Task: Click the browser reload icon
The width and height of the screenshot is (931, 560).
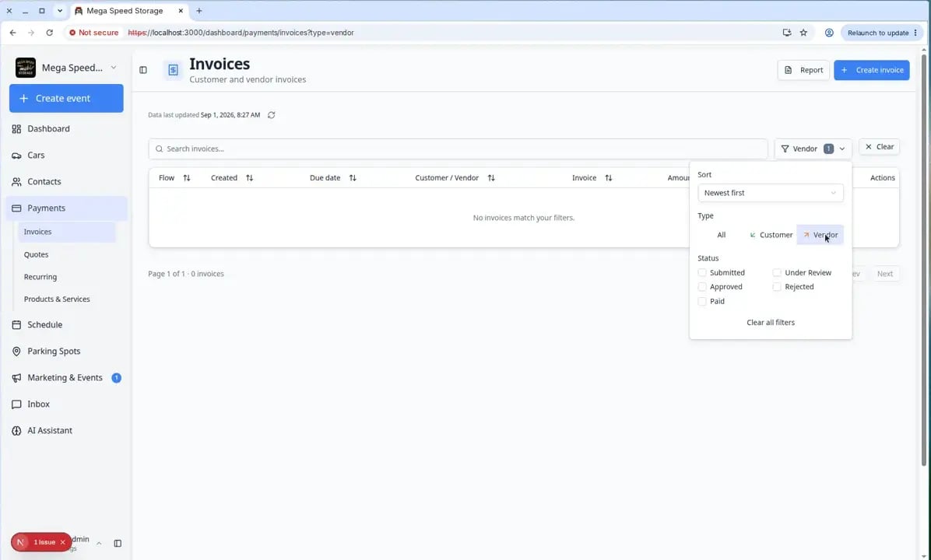Action: click(49, 33)
